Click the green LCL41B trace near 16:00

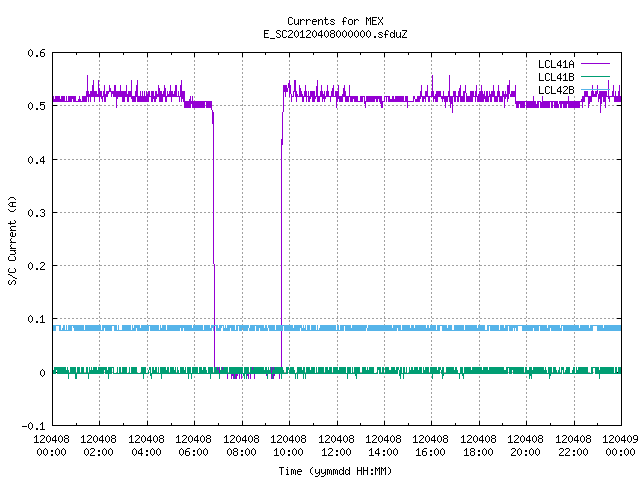point(431,371)
